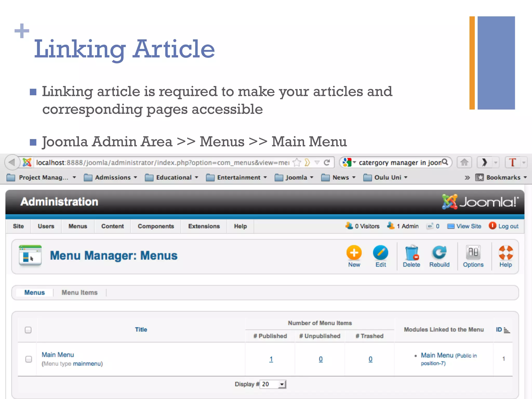The height and width of the screenshot is (399, 532).
Task: Click the search magnifier icon
Action: pos(445,162)
